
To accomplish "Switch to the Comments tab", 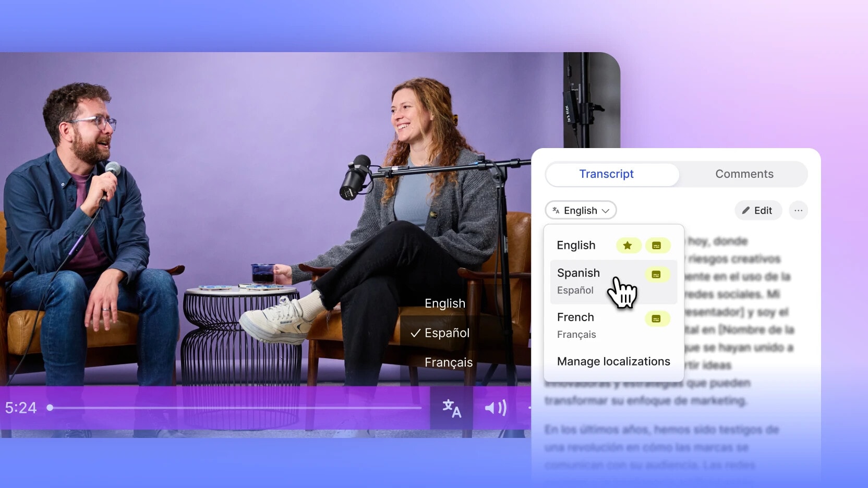I will click(744, 174).
